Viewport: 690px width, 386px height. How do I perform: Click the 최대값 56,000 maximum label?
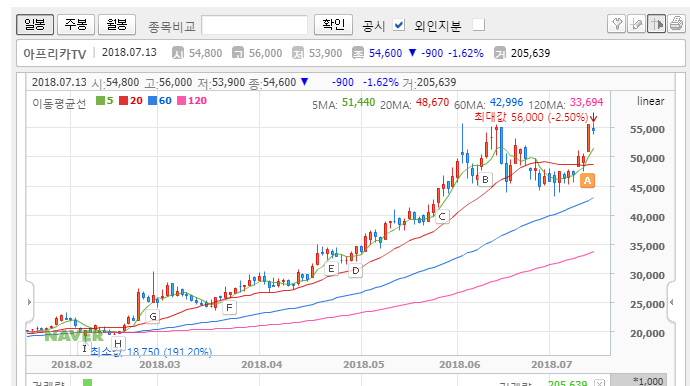click(x=531, y=117)
